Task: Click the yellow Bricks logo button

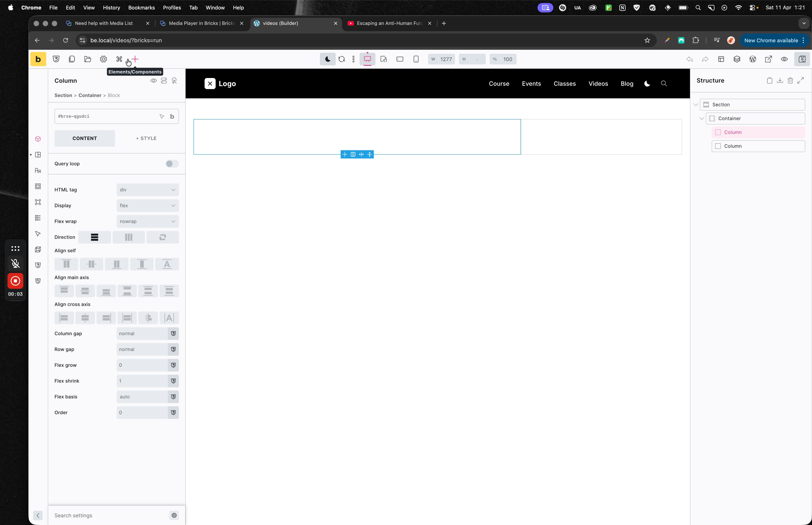Action: point(38,59)
